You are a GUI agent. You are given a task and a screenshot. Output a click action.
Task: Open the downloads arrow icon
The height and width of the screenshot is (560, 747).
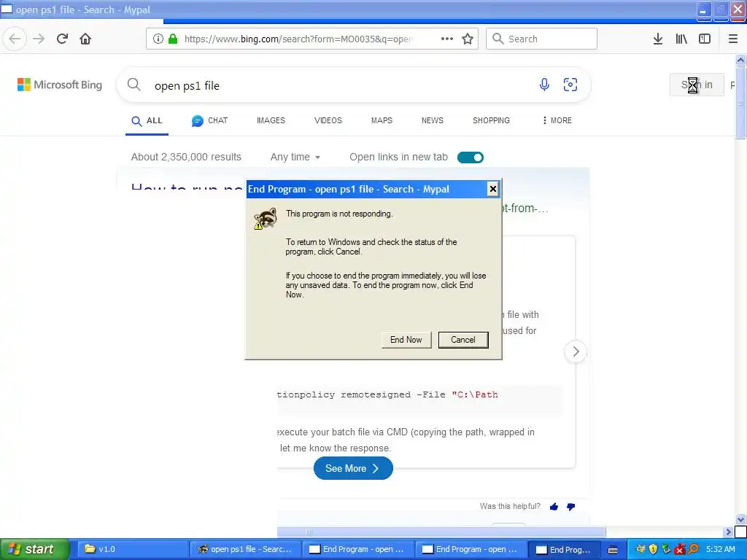[x=658, y=39]
